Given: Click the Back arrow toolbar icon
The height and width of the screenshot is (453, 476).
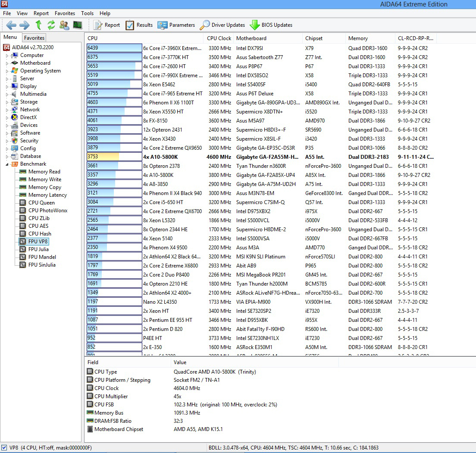Looking at the screenshot, I should pos(11,25).
